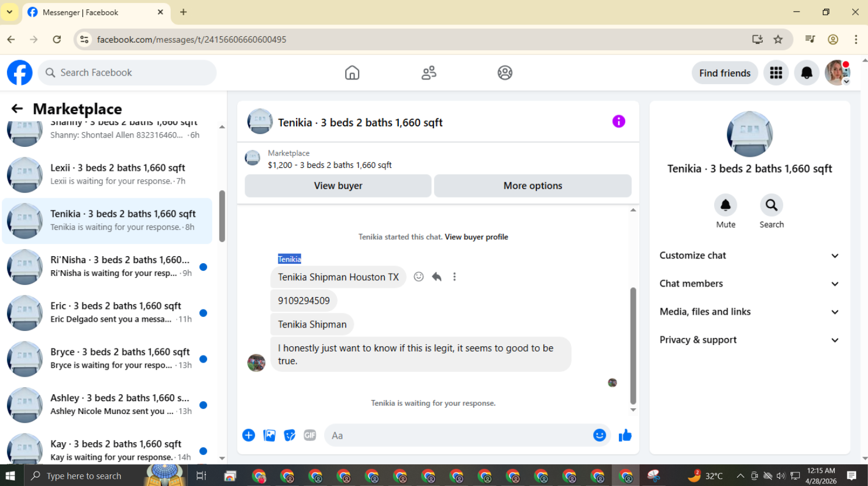Open Lexii conversation in the chat list
Screen dimensions: 868x486
point(107,174)
